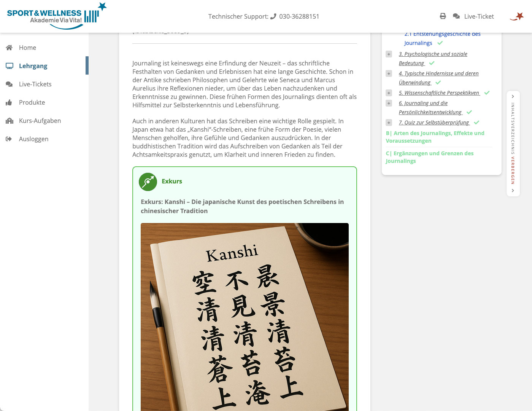Click the Ausloggen sign-out icon
Viewport: 532px width, 411px height.
(x=10, y=139)
